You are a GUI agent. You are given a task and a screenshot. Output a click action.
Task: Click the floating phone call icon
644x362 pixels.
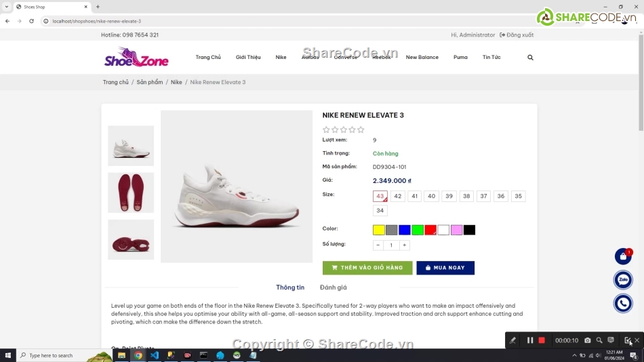pos(623,303)
